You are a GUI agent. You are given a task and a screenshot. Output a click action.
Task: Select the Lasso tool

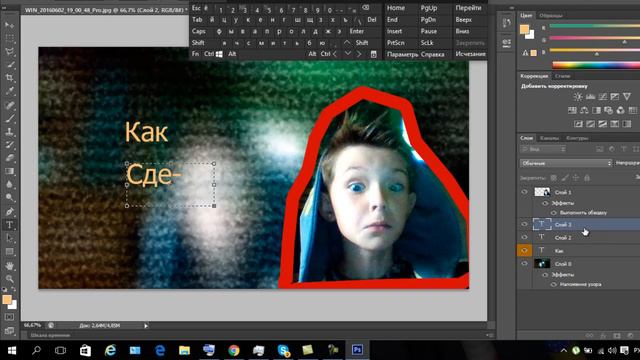coord(9,51)
